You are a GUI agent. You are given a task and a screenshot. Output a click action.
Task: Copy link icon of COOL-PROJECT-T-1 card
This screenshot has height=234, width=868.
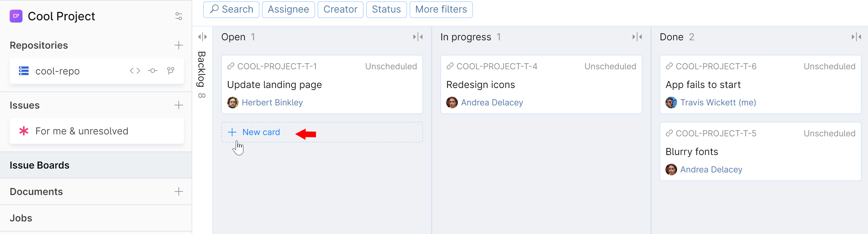tap(231, 66)
